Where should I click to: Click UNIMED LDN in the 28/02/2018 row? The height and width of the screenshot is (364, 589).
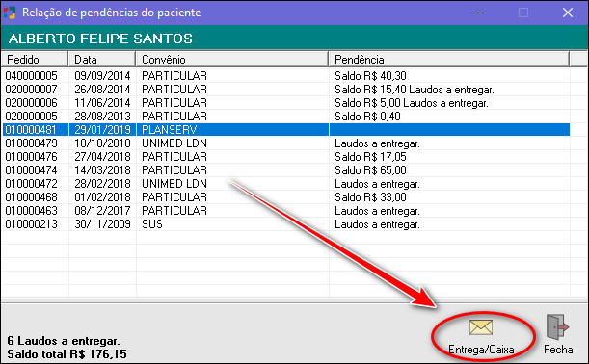point(174,184)
